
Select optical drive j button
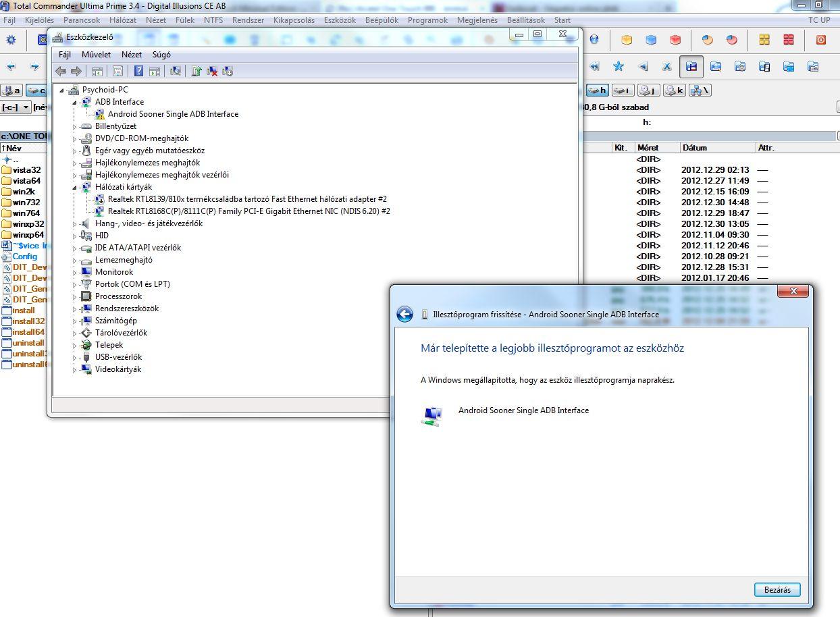tap(648, 90)
